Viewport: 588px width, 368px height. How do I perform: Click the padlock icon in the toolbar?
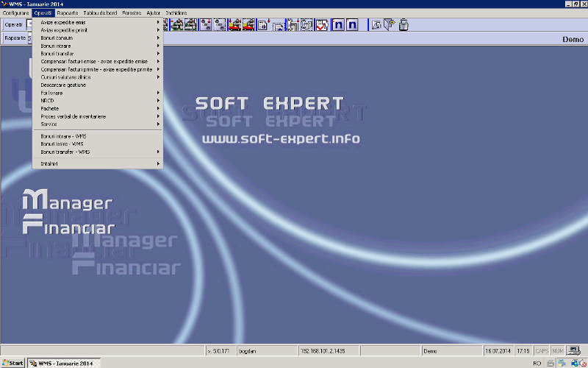(x=404, y=25)
